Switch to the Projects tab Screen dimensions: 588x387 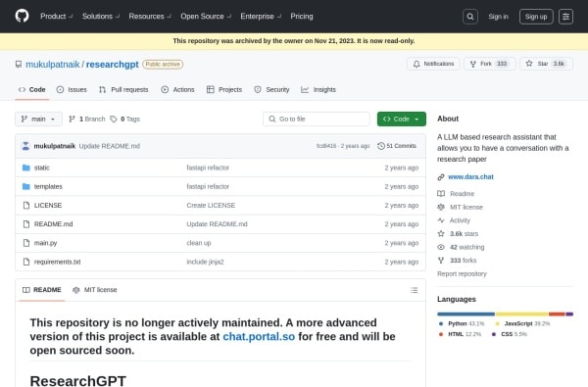coord(224,89)
